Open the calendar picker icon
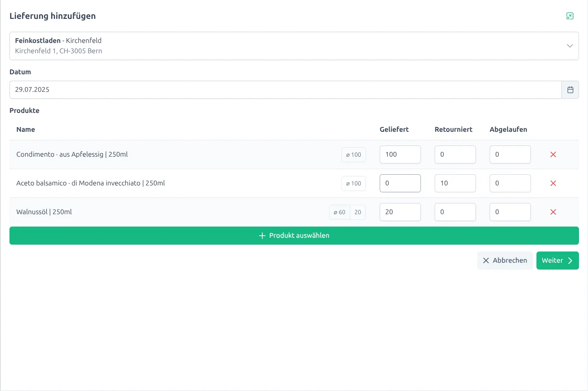This screenshot has height=391, width=588. (x=570, y=89)
